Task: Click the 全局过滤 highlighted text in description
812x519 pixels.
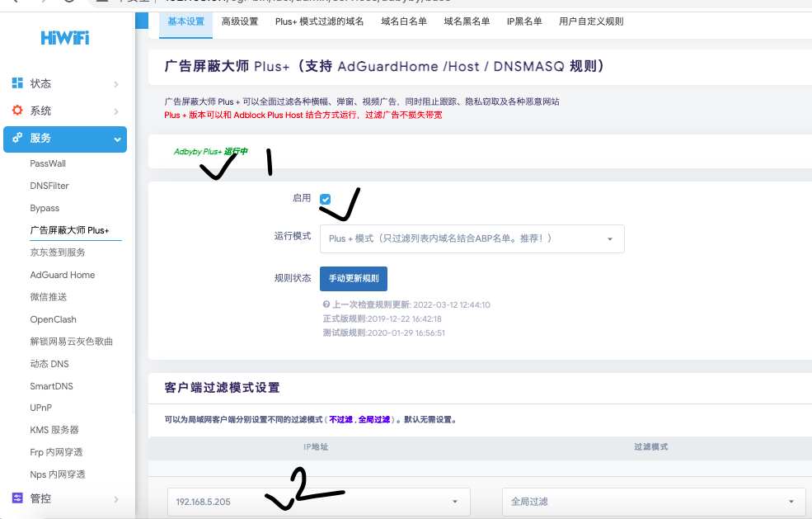Action: click(374, 419)
